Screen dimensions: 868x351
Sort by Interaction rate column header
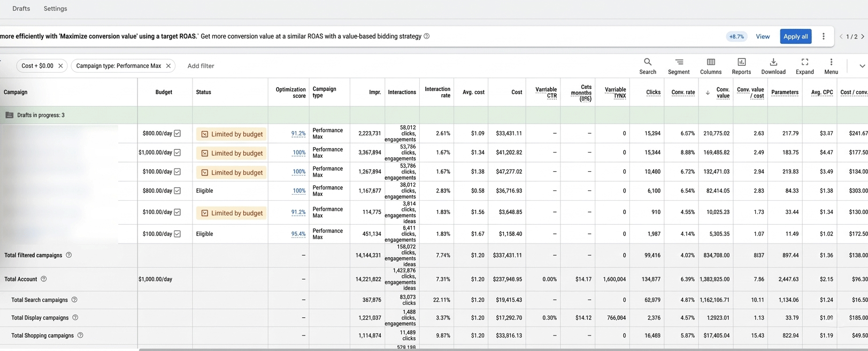tap(437, 92)
